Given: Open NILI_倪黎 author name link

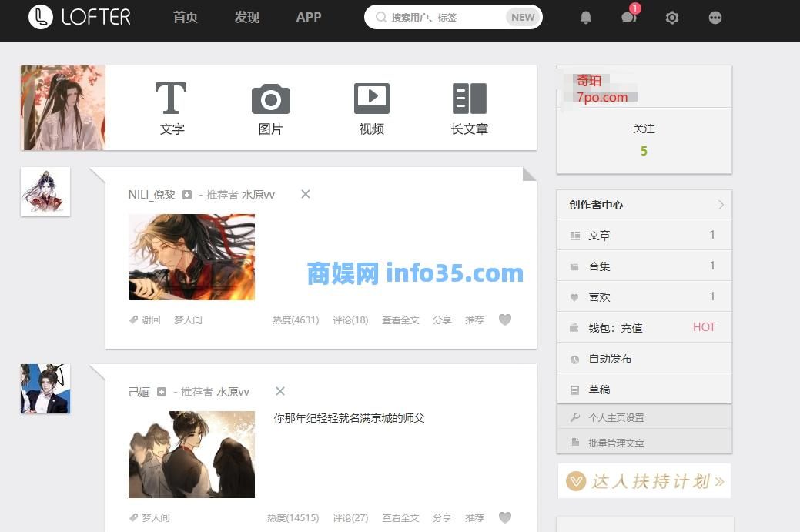Looking at the screenshot, I should [x=152, y=195].
